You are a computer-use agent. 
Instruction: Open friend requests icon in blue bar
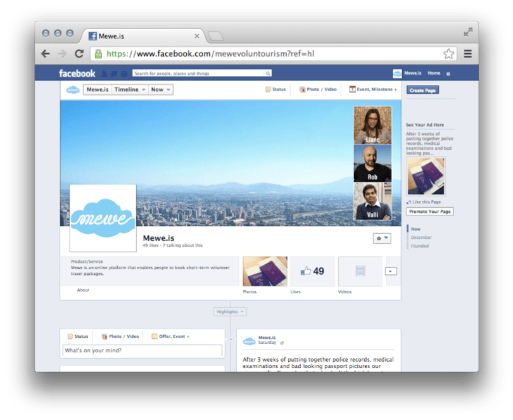[104, 73]
